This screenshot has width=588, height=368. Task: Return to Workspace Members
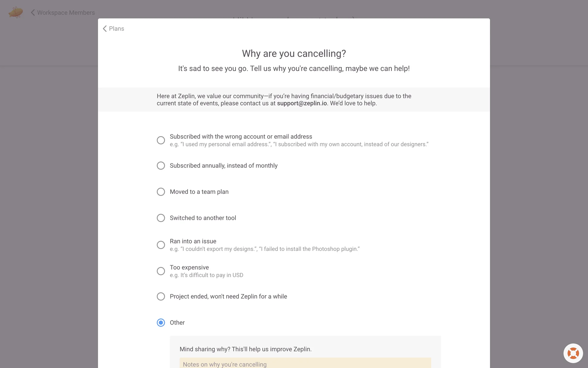pos(66,13)
